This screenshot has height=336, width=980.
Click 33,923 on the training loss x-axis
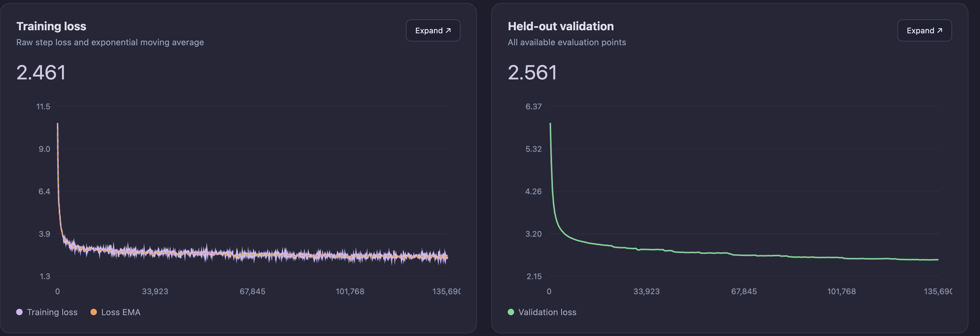[x=155, y=292]
